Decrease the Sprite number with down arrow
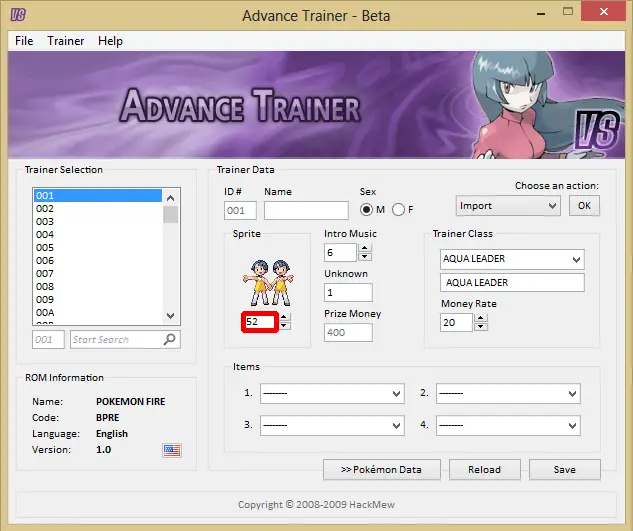Screen dimensions: 633x531 click(x=284, y=325)
